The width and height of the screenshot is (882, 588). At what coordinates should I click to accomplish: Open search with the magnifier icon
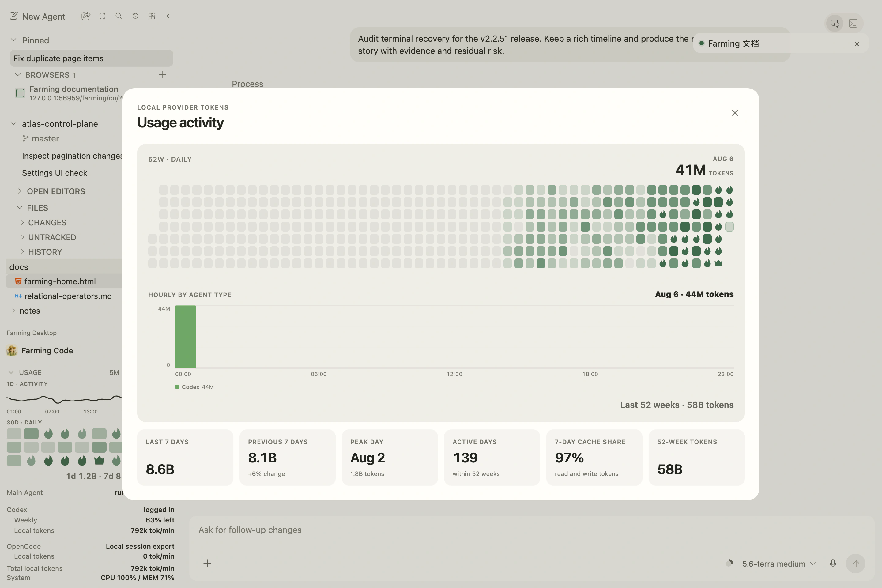pyautogui.click(x=119, y=16)
